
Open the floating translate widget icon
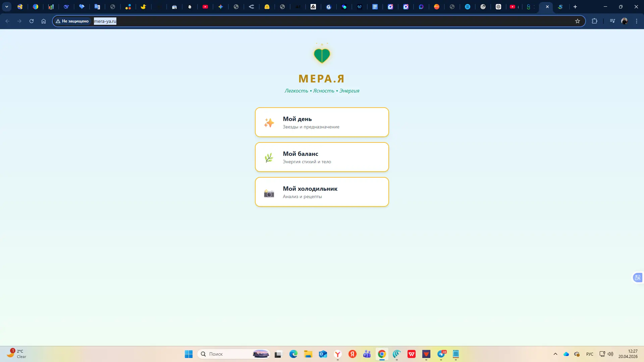637,278
